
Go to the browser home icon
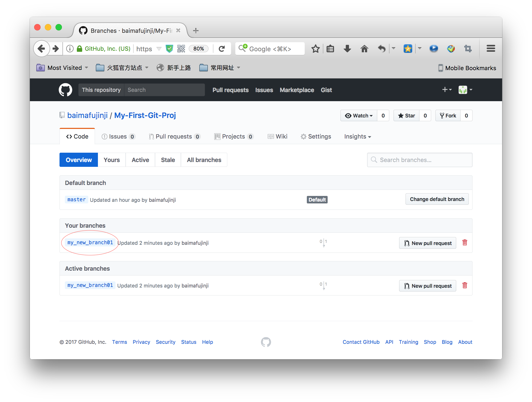point(364,49)
